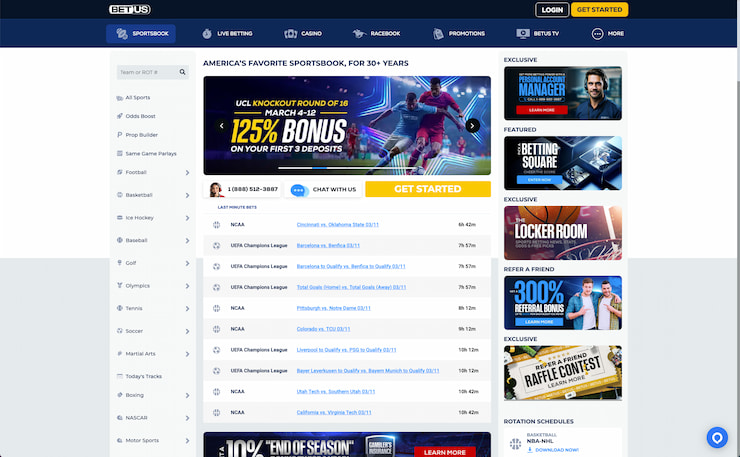Click NBA-NHL Download Now link
The height and width of the screenshot is (457, 740).
point(553,450)
